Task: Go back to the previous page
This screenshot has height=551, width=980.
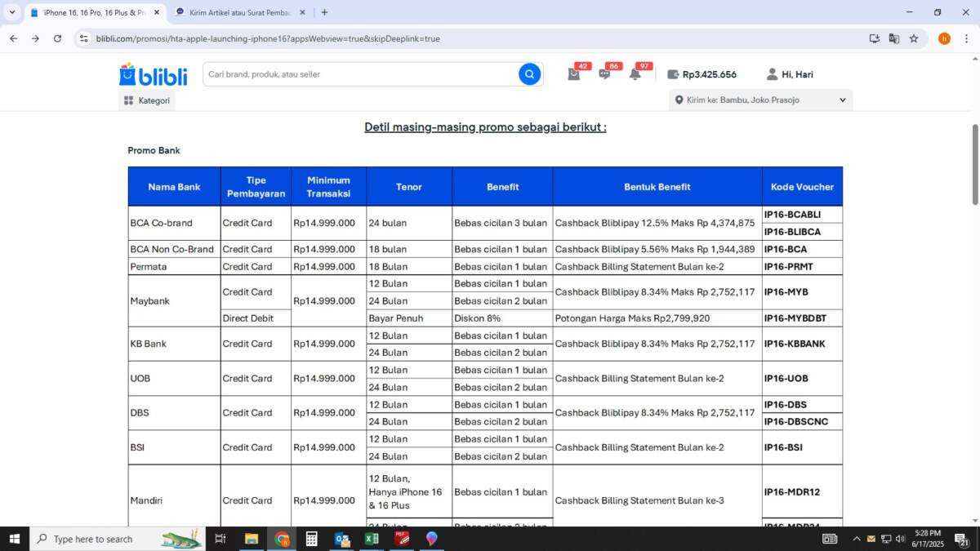Action: click(13, 38)
